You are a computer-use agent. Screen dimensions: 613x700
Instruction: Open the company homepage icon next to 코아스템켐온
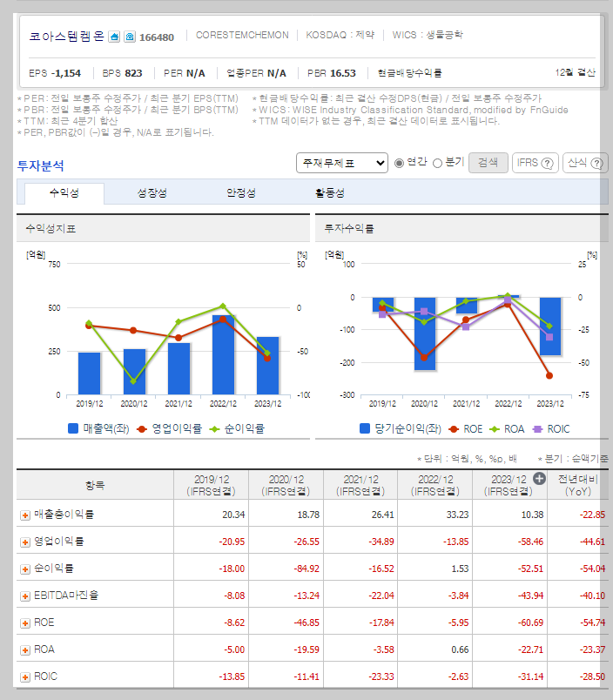(x=114, y=37)
